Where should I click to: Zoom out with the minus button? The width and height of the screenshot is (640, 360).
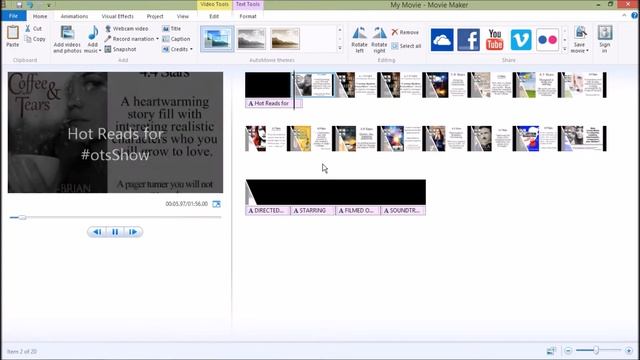568,351
